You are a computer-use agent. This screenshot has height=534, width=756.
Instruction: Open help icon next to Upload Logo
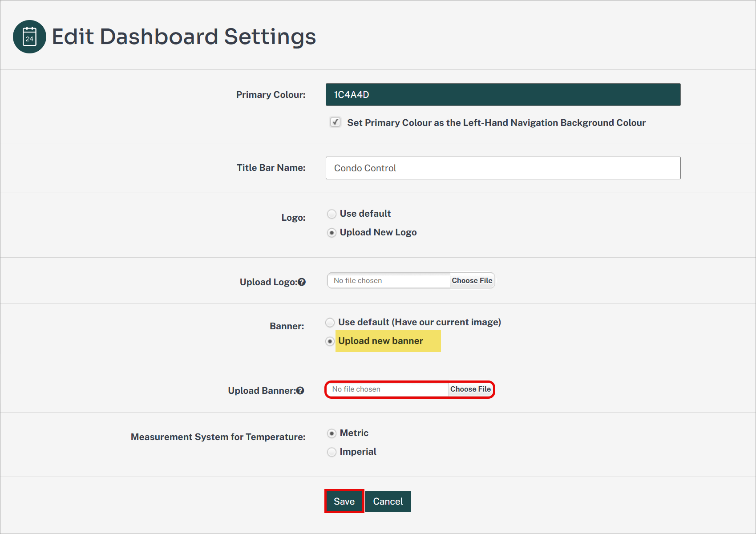point(302,282)
